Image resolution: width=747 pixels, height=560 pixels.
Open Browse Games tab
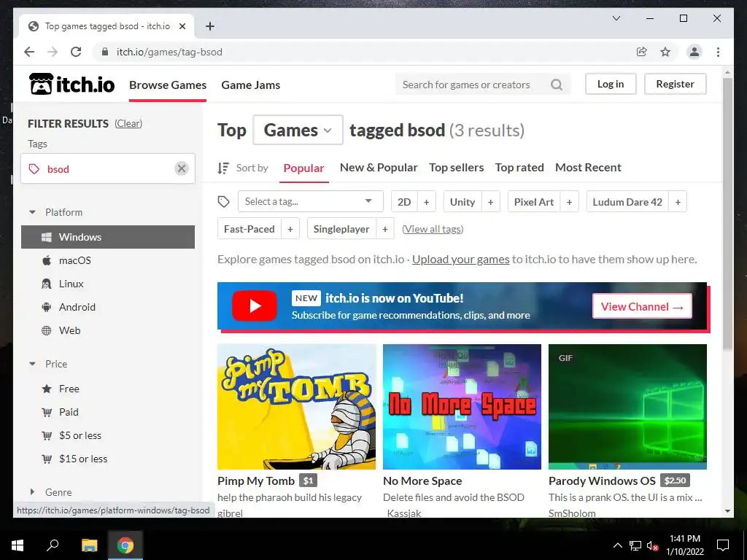(x=168, y=85)
